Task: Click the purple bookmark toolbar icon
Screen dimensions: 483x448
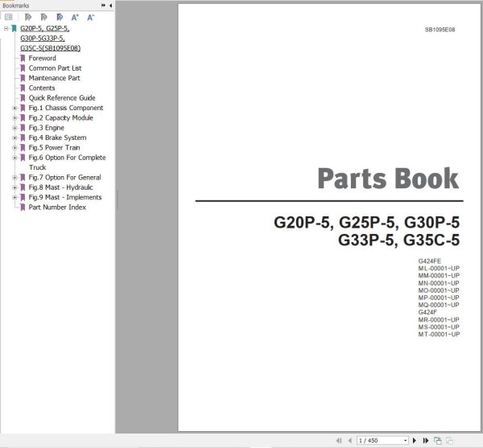Action: (60, 17)
